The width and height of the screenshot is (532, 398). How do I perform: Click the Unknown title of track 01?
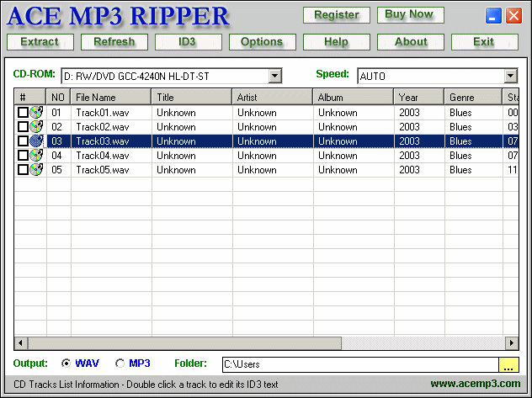(x=176, y=113)
